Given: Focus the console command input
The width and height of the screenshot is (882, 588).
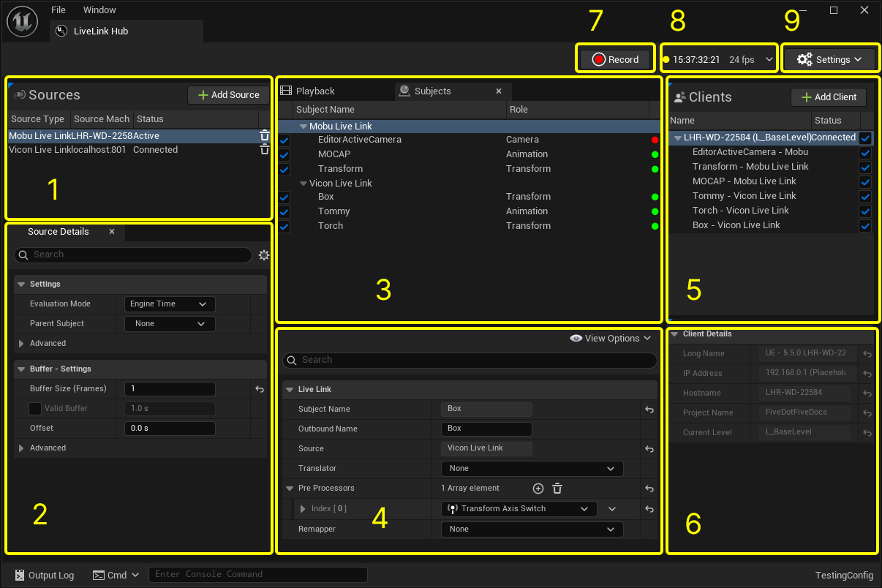Looking at the screenshot, I should pyautogui.click(x=258, y=575).
